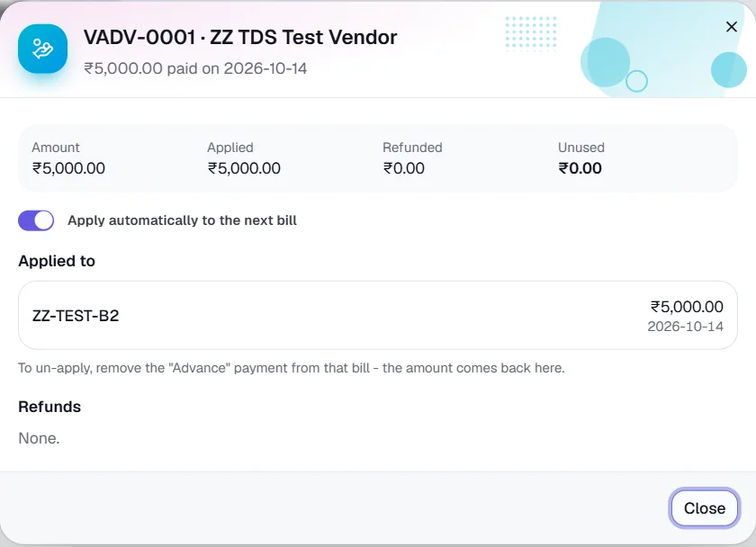The height and width of the screenshot is (547, 756).
Task: Click the 2026-10-14 date in ZZ-TEST-B2 row
Action: pos(685,327)
